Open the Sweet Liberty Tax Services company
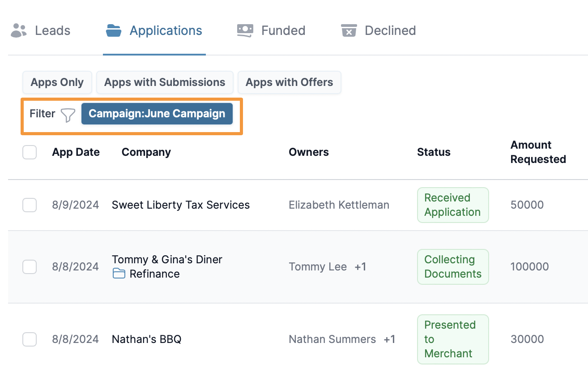 [x=181, y=205]
